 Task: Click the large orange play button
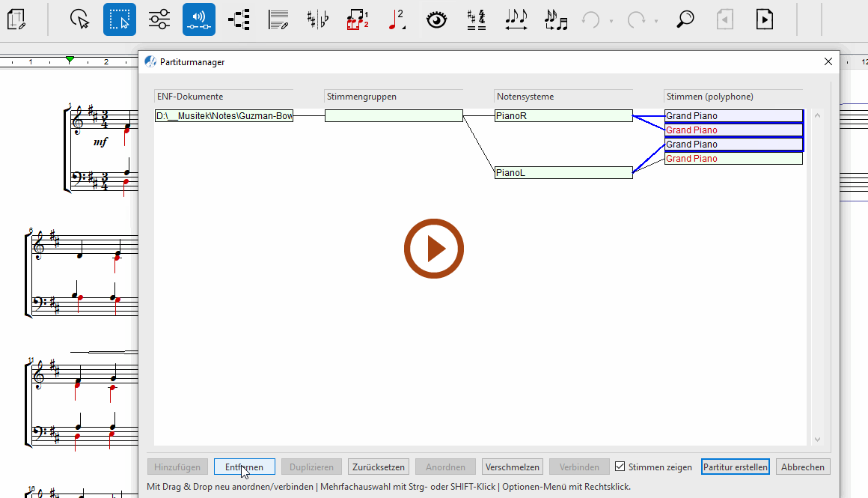pyautogui.click(x=434, y=249)
